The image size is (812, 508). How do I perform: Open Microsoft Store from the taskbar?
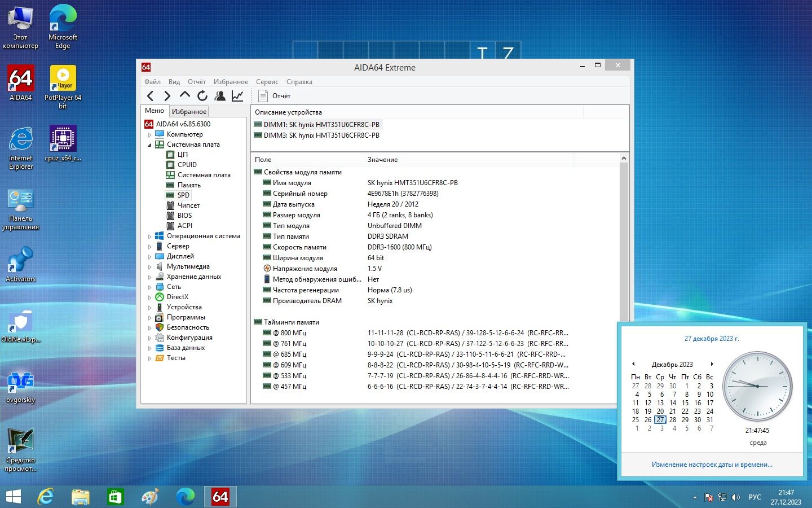pyautogui.click(x=115, y=497)
